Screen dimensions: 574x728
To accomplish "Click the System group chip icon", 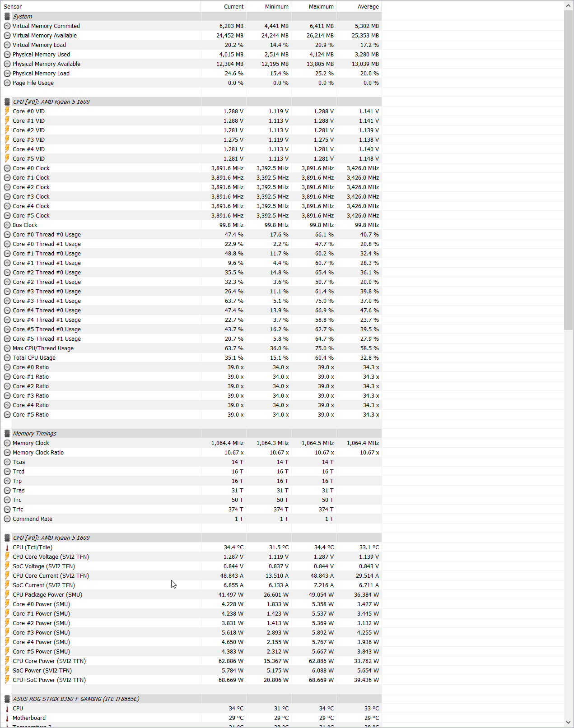I will pyautogui.click(x=7, y=17).
